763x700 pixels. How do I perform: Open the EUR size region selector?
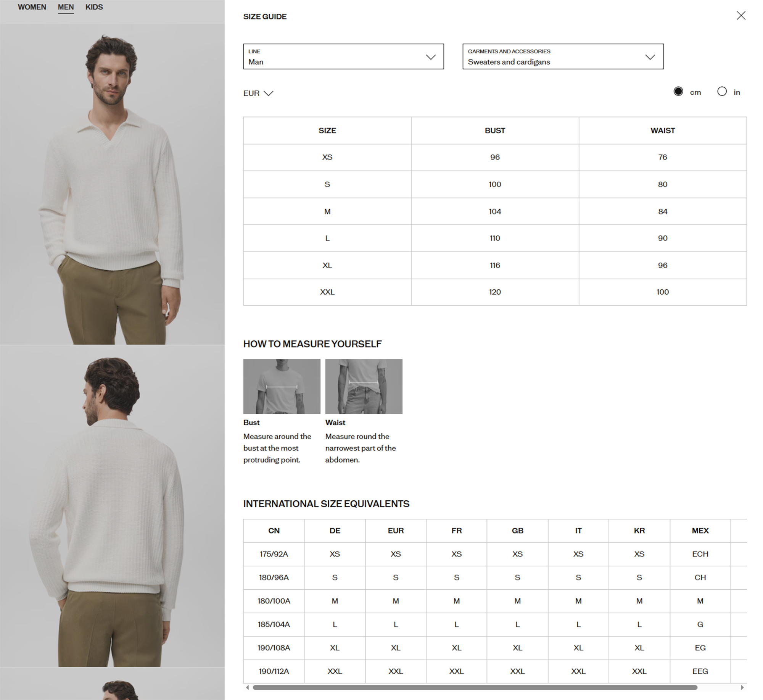click(252, 93)
